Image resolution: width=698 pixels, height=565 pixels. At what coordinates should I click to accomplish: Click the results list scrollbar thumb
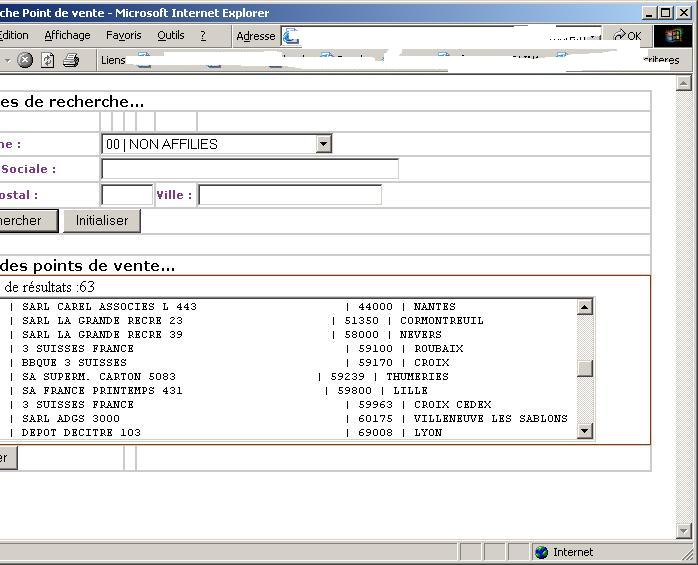click(x=585, y=368)
